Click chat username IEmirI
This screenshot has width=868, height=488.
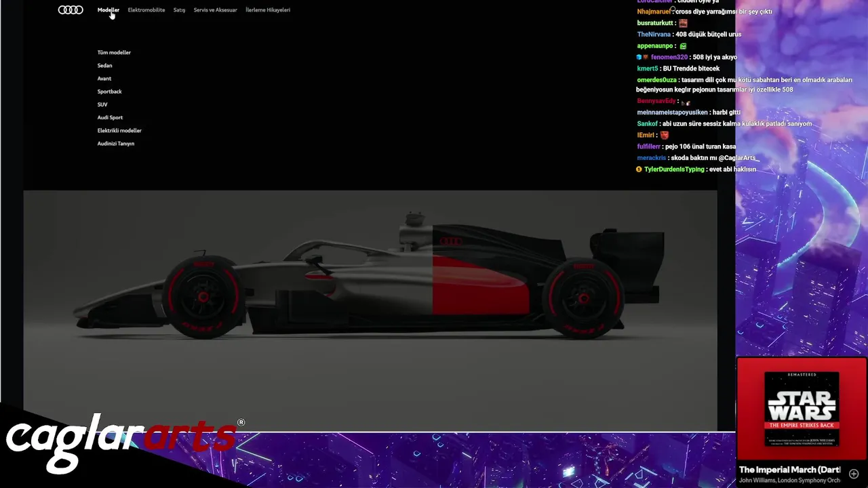tap(646, 135)
